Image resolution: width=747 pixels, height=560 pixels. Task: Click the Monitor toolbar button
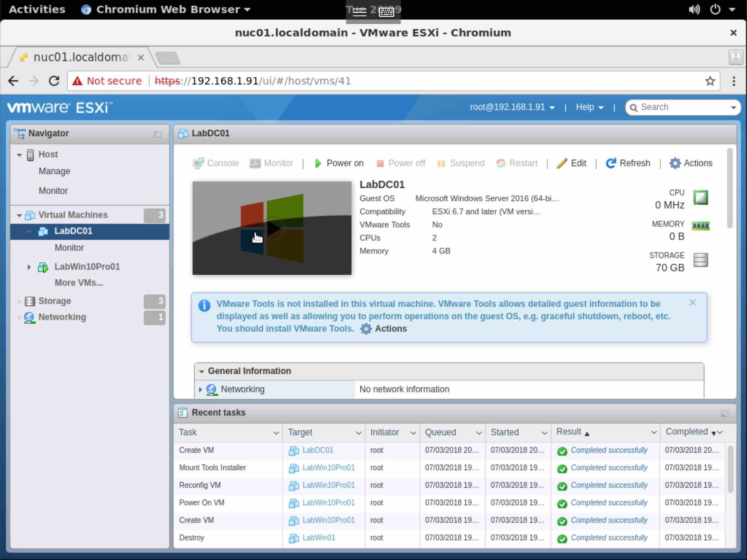coord(271,163)
